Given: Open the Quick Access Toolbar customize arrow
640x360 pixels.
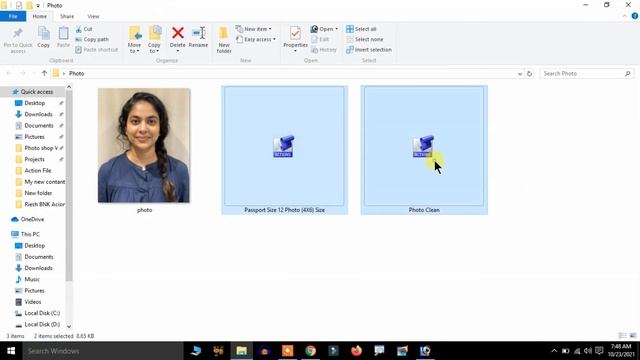Looking at the screenshot, I should coord(38,5).
